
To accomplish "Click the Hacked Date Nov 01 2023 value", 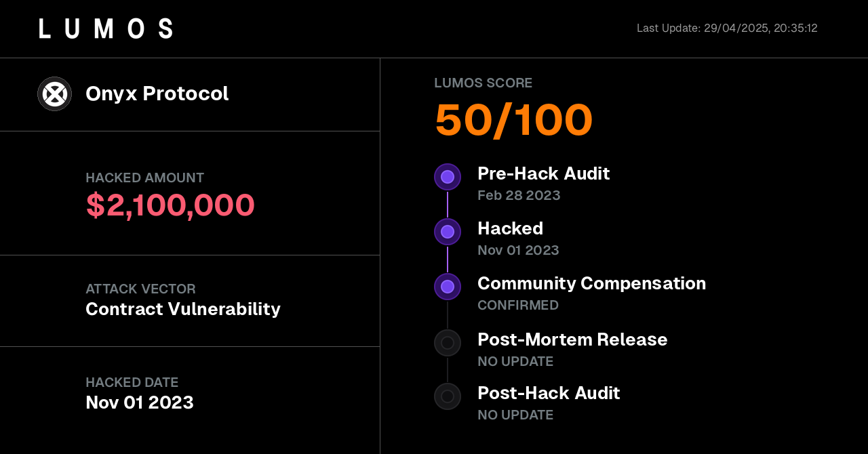I will 140,403.
